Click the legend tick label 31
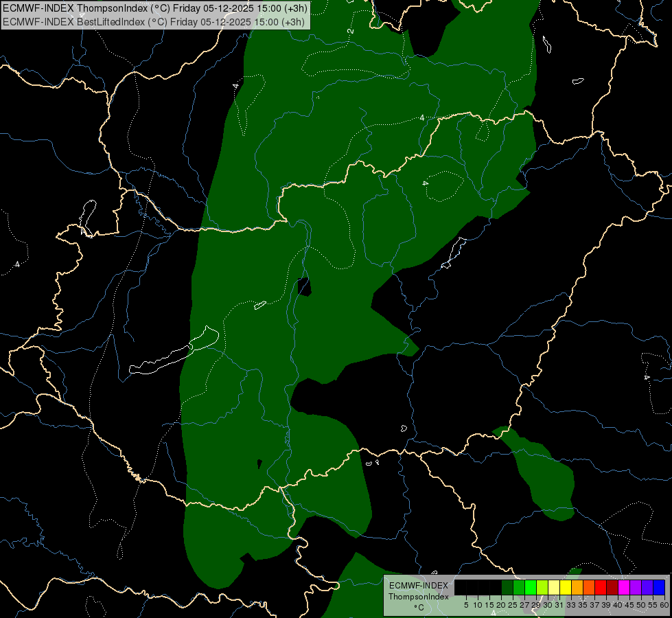The width and height of the screenshot is (672, 618). click(x=559, y=605)
